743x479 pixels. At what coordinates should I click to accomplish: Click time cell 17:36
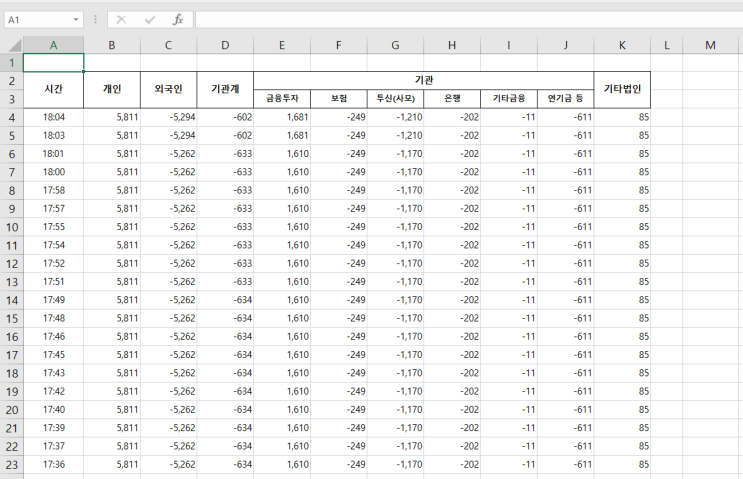tap(54, 464)
